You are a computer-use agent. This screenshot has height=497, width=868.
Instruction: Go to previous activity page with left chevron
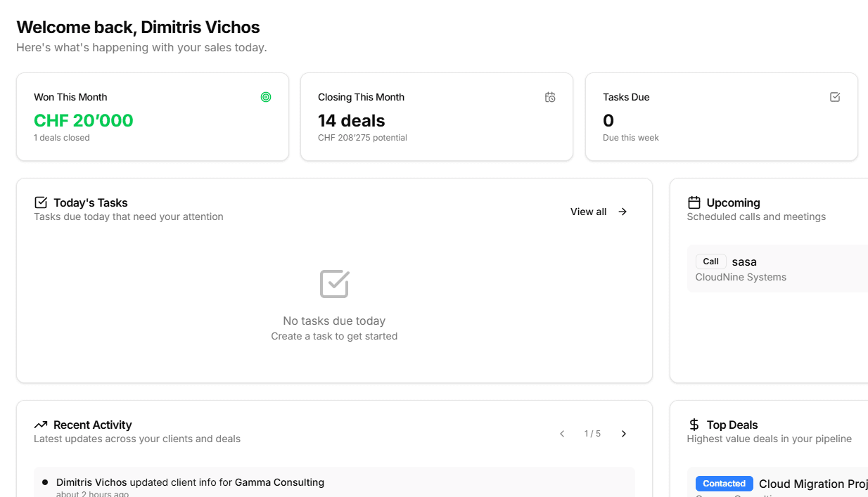pyautogui.click(x=561, y=433)
